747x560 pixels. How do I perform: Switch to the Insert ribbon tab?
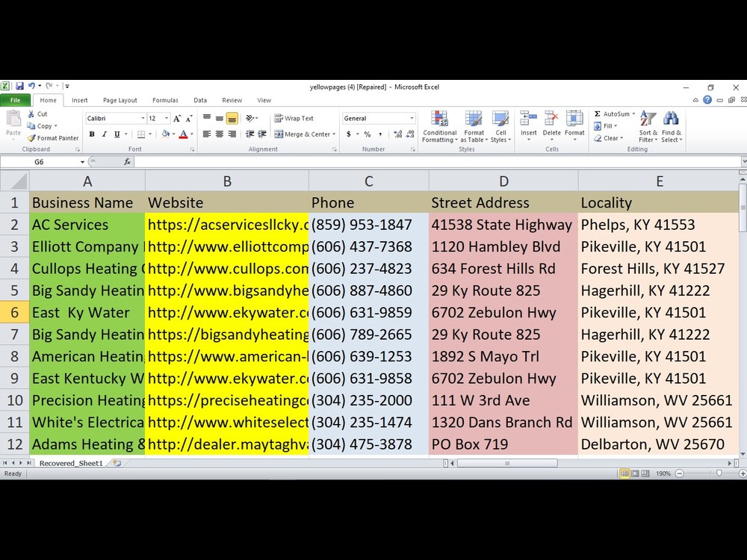click(x=80, y=100)
